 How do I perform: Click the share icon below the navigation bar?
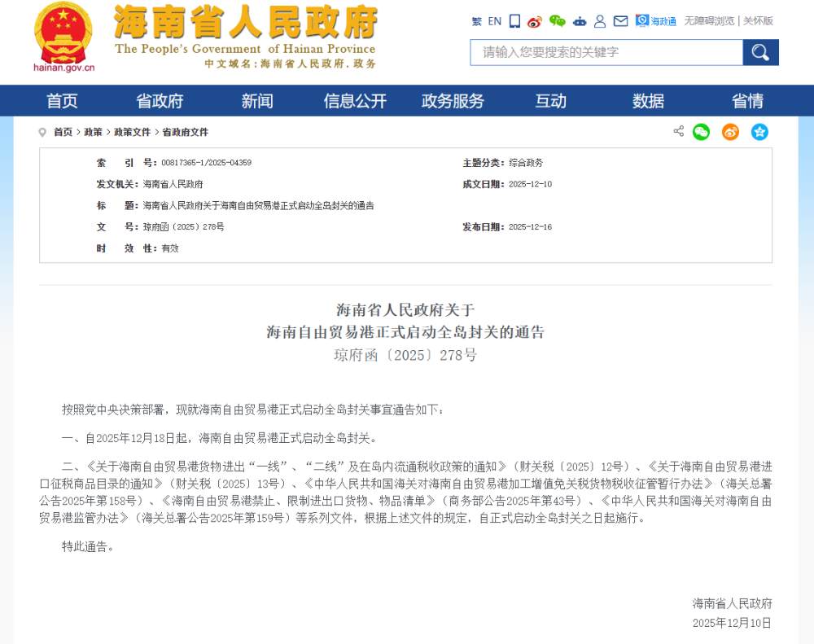click(679, 131)
